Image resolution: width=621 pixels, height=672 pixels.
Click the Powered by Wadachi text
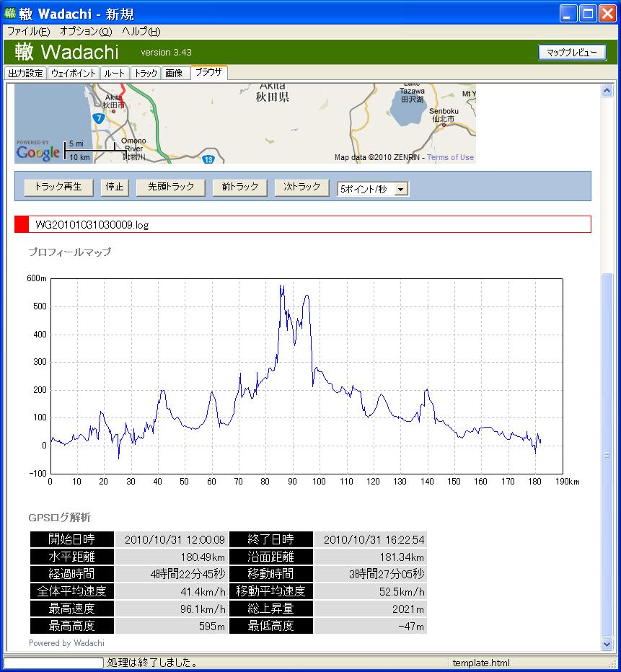(x=66, y=643)
